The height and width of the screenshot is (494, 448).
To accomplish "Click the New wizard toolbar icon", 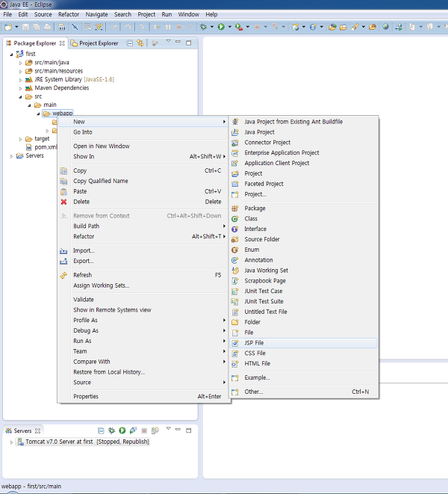I will [8, 27].
